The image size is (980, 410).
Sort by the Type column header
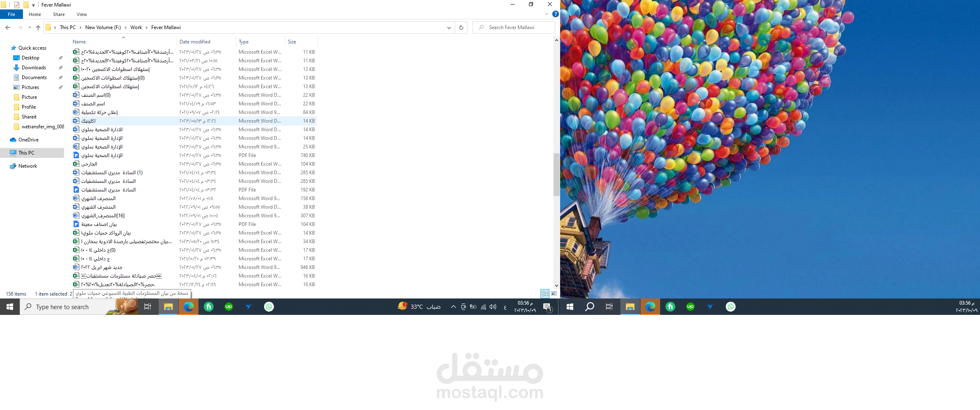coord(260,41)
